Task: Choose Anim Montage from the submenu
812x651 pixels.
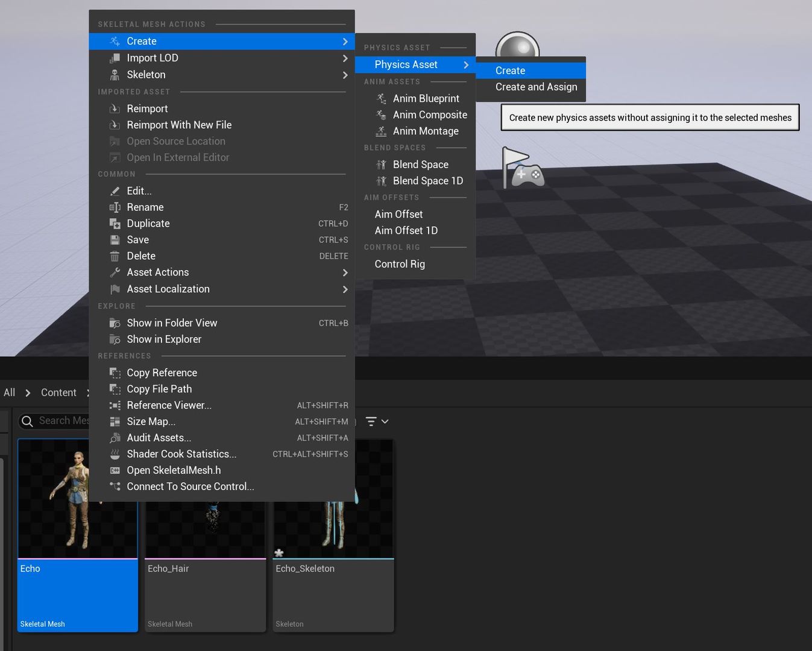Action: click(426, 131)
